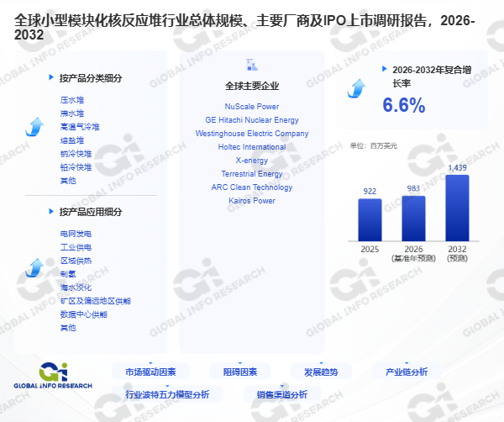Select Westinghouse Electric Company
504x422 pixels.
[252, 134]
